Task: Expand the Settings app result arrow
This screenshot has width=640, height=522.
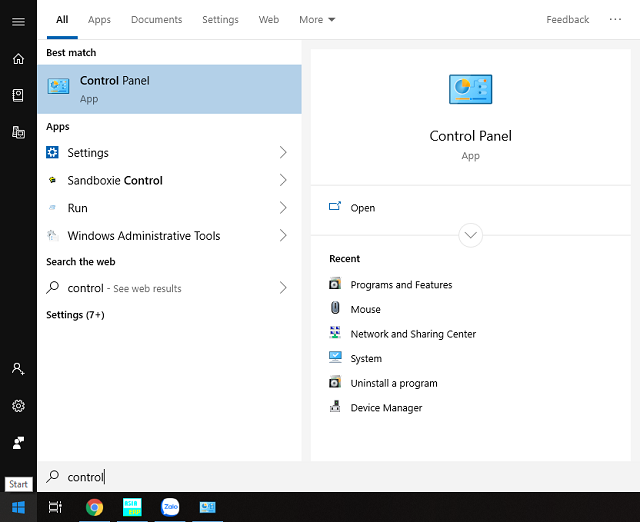Action: point(283,152)
